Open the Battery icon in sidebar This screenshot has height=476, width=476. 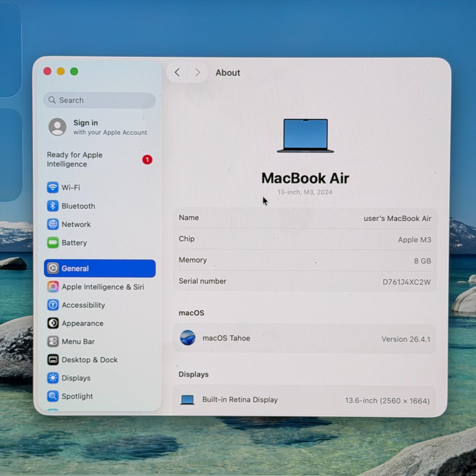[x=53, y=243]
